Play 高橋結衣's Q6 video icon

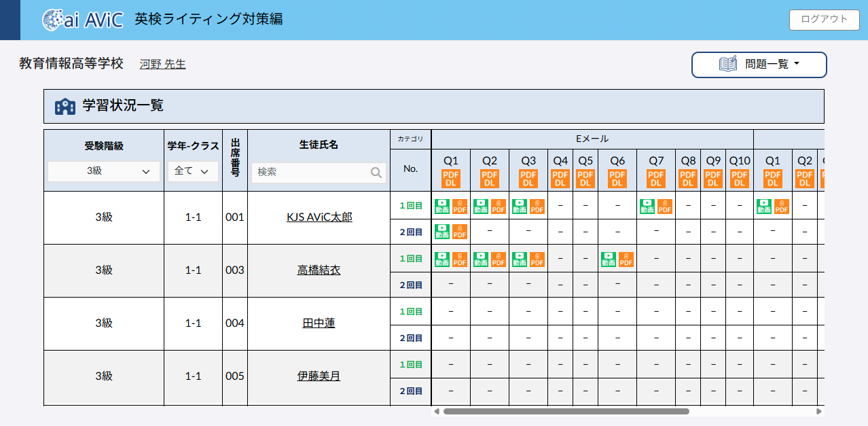(609, 259)
